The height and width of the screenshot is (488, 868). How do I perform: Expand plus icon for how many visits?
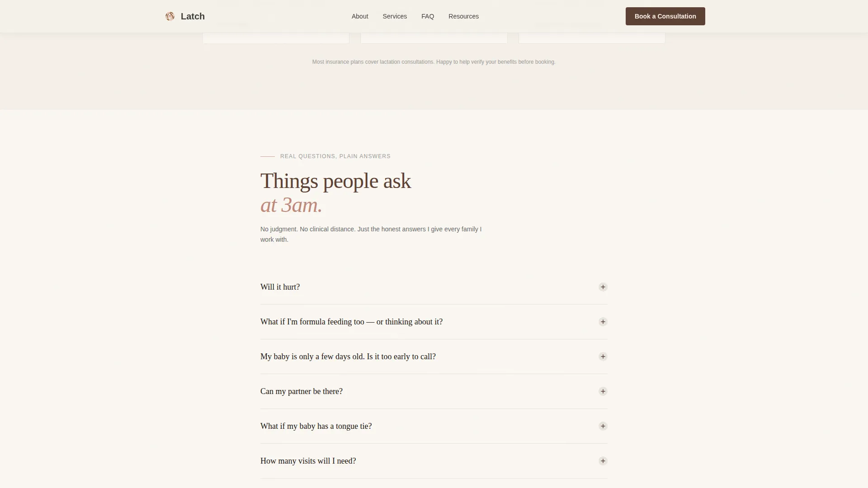603,461
